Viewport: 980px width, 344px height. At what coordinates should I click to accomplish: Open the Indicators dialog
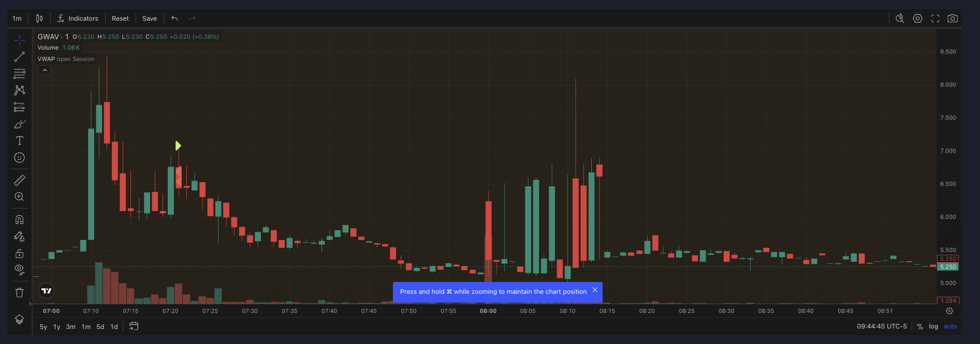coord(78,19)
